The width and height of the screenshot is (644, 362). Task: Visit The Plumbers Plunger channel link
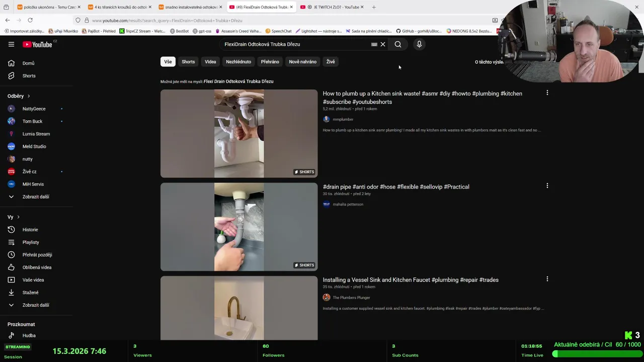351,298
